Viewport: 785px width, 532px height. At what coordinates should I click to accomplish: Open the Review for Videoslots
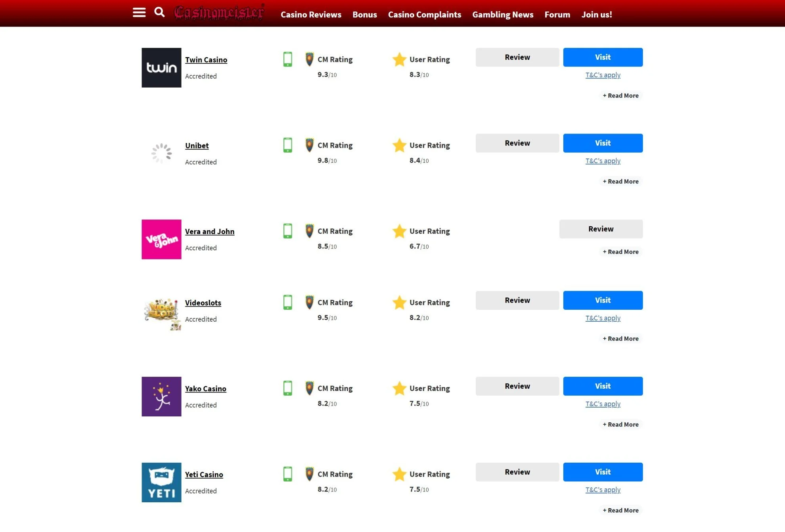517,300
